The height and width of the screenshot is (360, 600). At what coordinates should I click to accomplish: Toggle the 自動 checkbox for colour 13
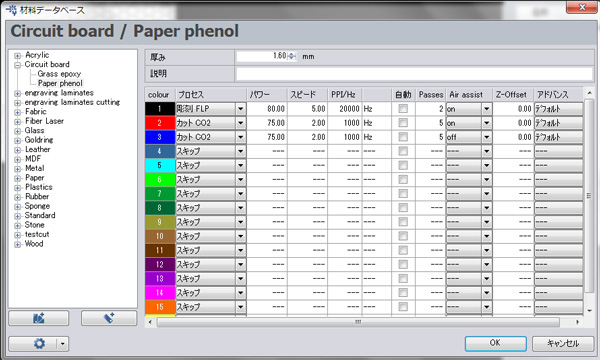point(403,279)
